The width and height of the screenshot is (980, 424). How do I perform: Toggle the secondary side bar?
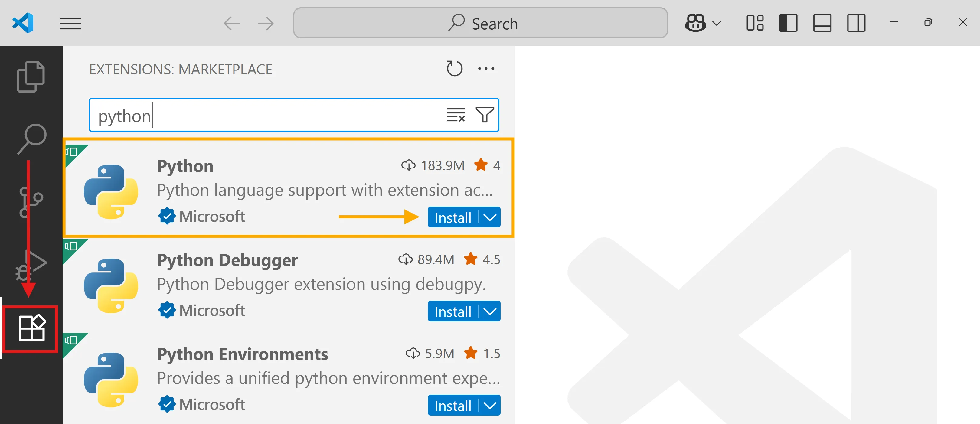[x=856, y=23]
